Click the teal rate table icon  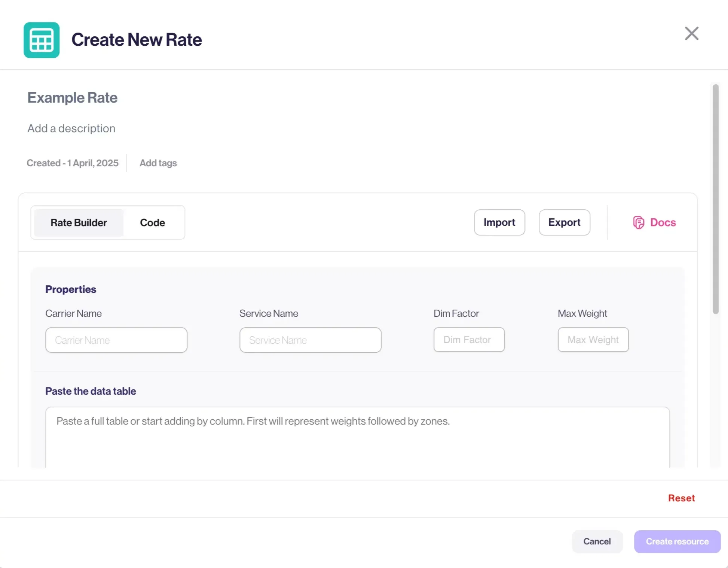point(42,40)
